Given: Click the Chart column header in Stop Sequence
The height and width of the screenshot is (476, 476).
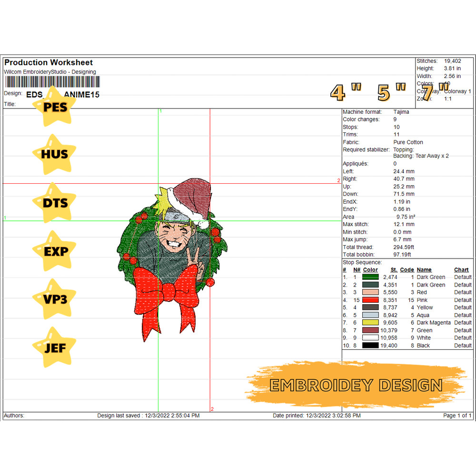Looking at the screenshot, I should (461, 270).
